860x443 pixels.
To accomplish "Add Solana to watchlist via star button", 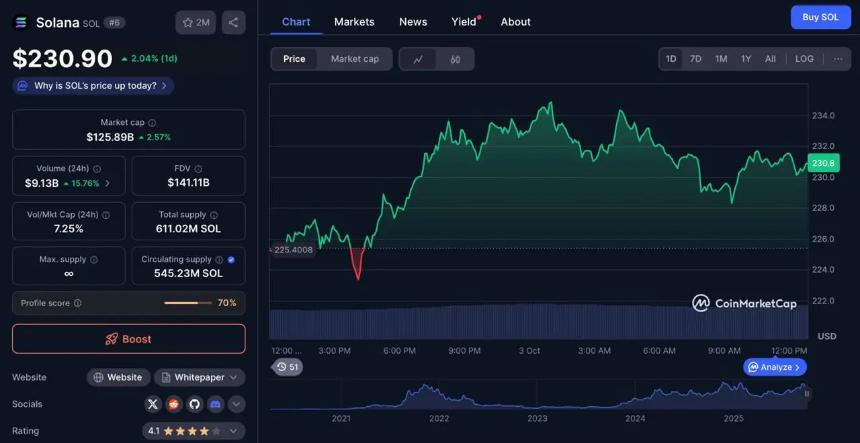I will point(195,22).
